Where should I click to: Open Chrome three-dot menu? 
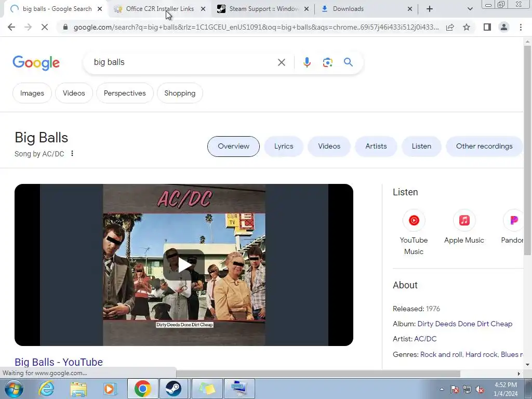click(521, 27)
